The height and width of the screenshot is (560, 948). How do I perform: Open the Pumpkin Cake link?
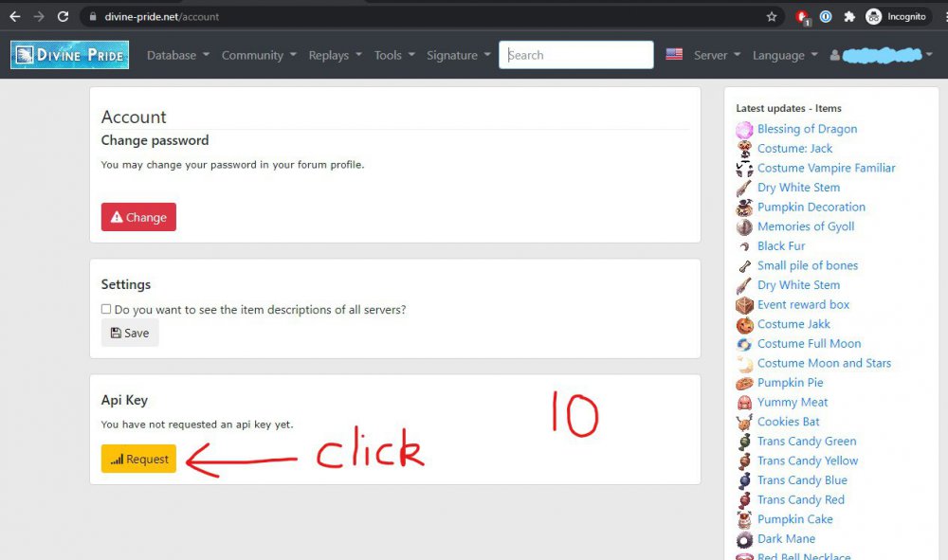tap(795, 519)
